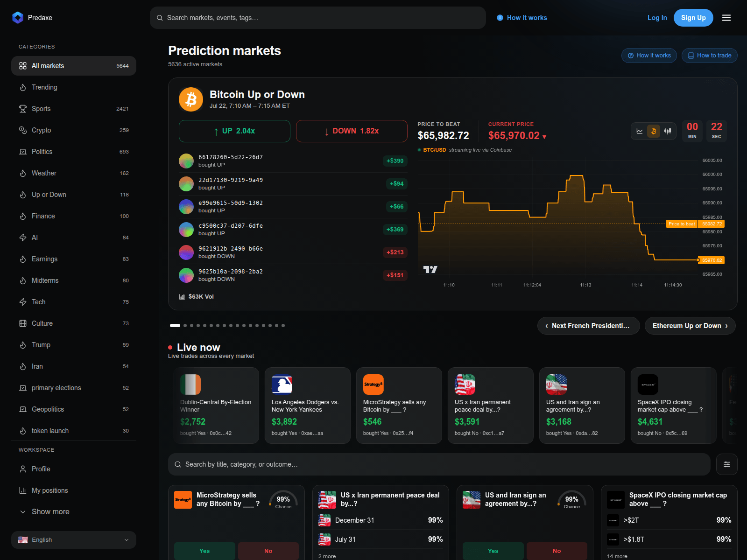This screenshot has height=560, width=747.
Task: Click the Price to beat chart marker
Action: coord(682,224)
